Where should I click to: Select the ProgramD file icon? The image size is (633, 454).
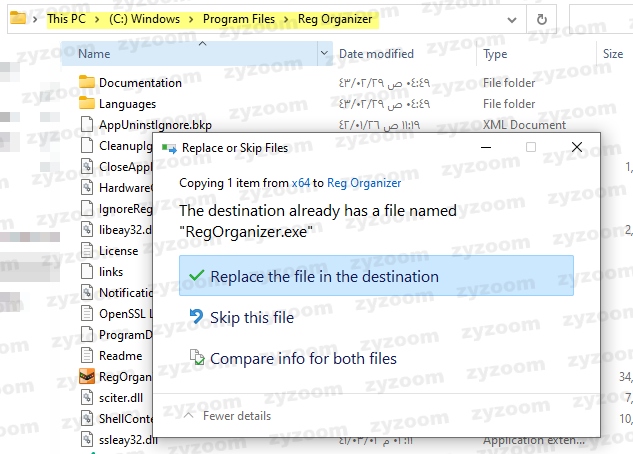87,334
